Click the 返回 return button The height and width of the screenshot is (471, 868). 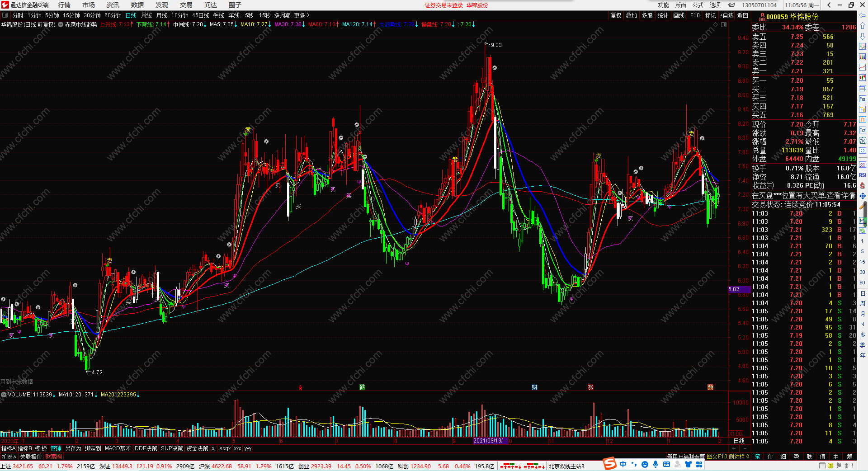click(743, 15)
